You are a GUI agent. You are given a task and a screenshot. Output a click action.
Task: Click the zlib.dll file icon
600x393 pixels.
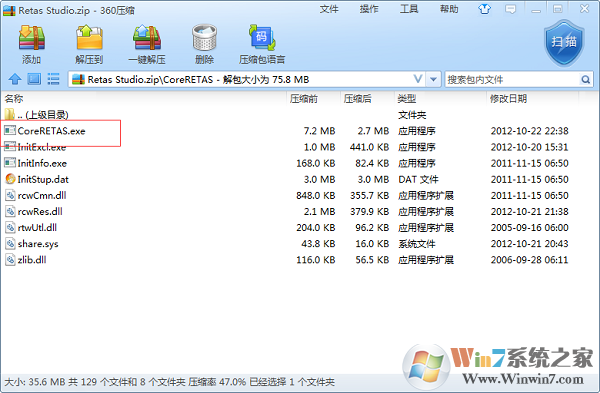pyautogui.click(x=10, y=259)
